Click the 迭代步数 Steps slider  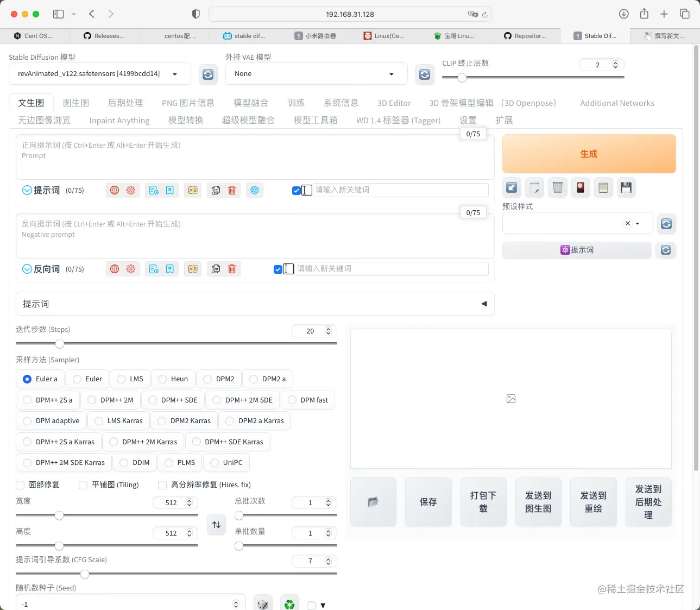point(176,344)
